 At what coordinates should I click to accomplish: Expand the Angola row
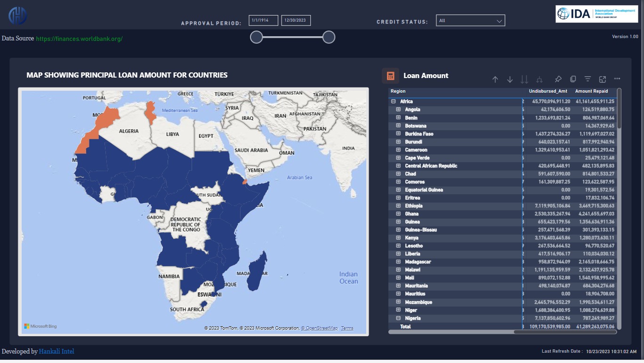click(398, 110)
